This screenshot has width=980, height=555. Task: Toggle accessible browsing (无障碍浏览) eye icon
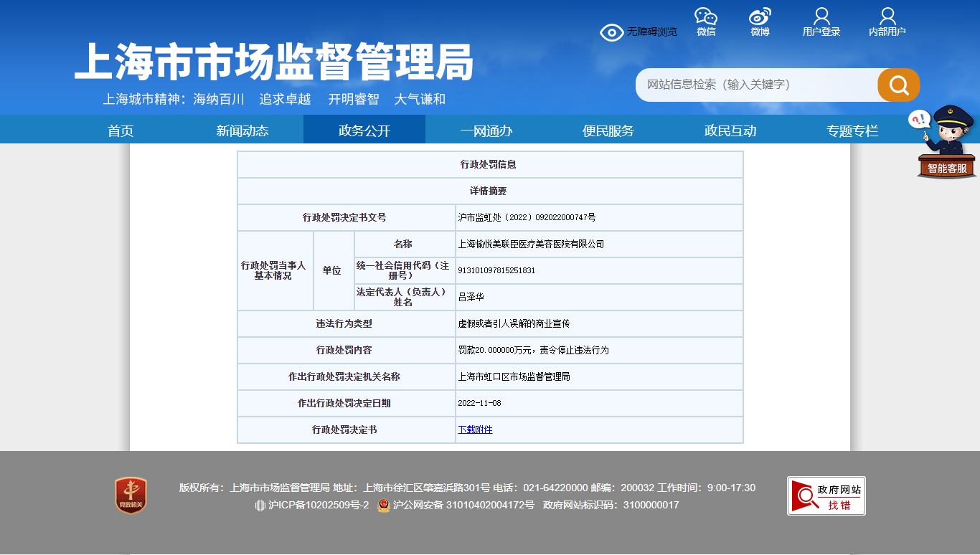point(611,32)
